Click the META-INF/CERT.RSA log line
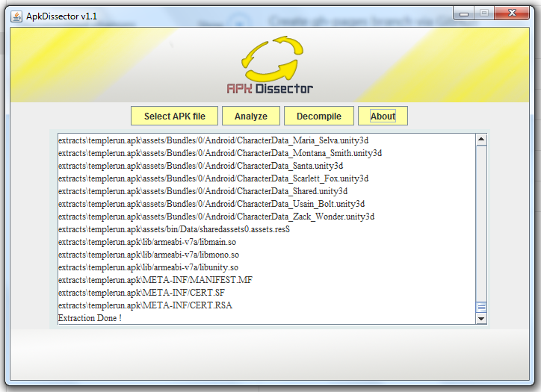This screenshot has height=392, width=541. coord(145,305)
